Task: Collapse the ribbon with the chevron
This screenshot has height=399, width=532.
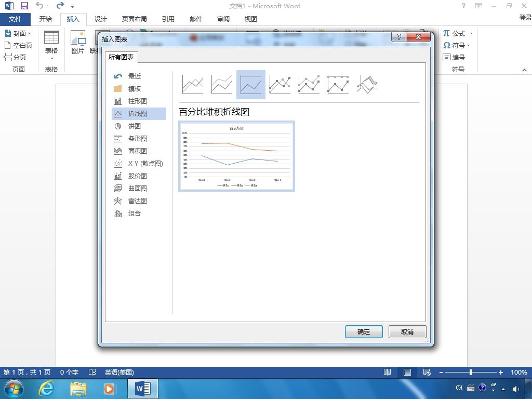Action: [x=524, y=70]
